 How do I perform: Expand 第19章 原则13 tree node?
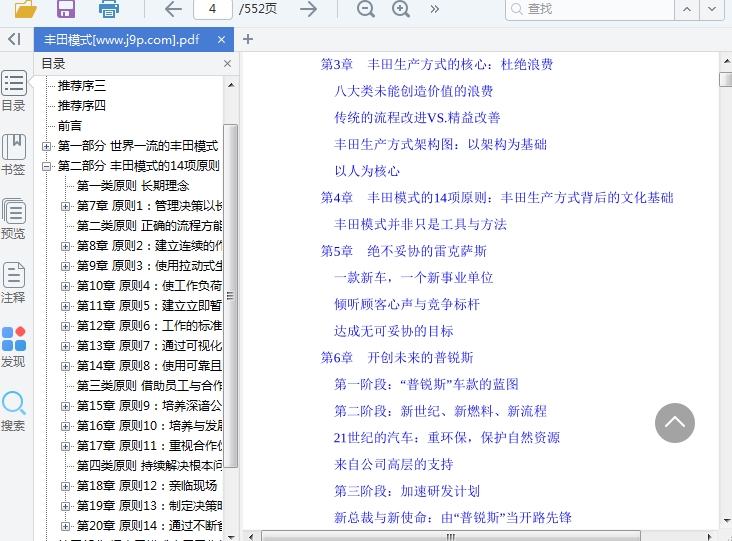[65, 506]
